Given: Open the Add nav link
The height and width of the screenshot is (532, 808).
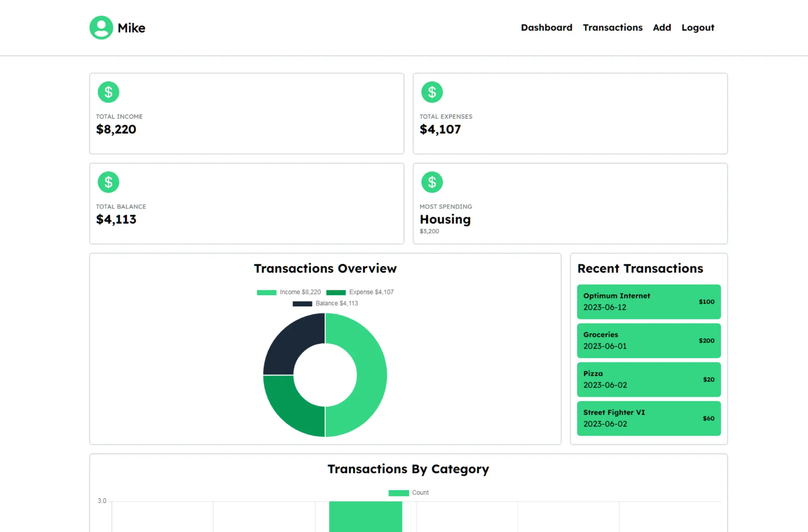Looking at the screenshot, I should click(662, 28).
